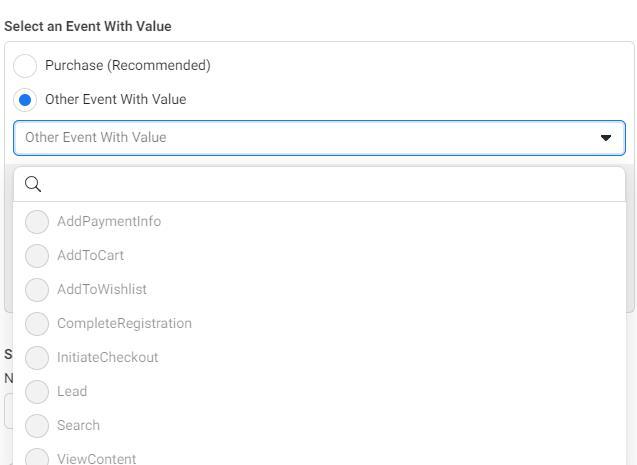Image resolution: width=637 pixels, height=465 pixels.
Task: Choose the AddToWishlist radio option
Action: point(37,290)
